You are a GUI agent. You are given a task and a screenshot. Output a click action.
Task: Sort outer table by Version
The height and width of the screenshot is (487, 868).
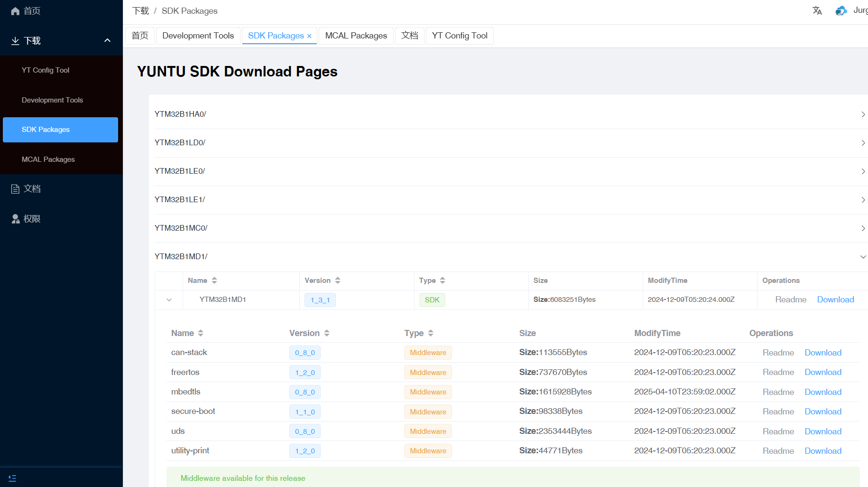pos(338,281)
